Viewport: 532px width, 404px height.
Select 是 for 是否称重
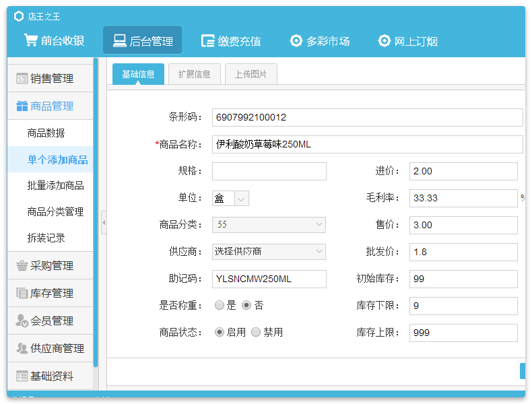(220, 305)
